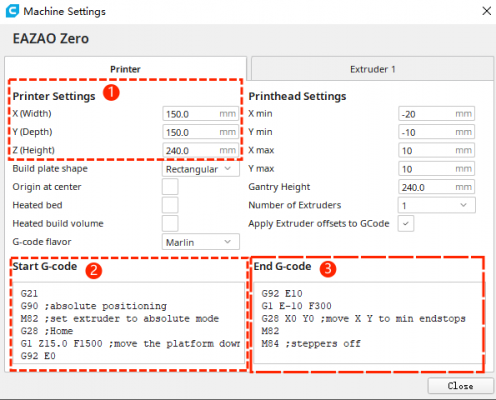Click the 'M84 ;steppers off' line in End G-code
This screenshot has height=400, width=496.
pyautogui.click(x=311, y=344)
